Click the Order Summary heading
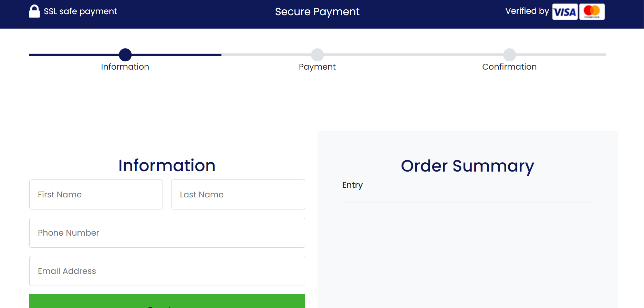This screenshot has width=644, height=308. pos(467,166)
